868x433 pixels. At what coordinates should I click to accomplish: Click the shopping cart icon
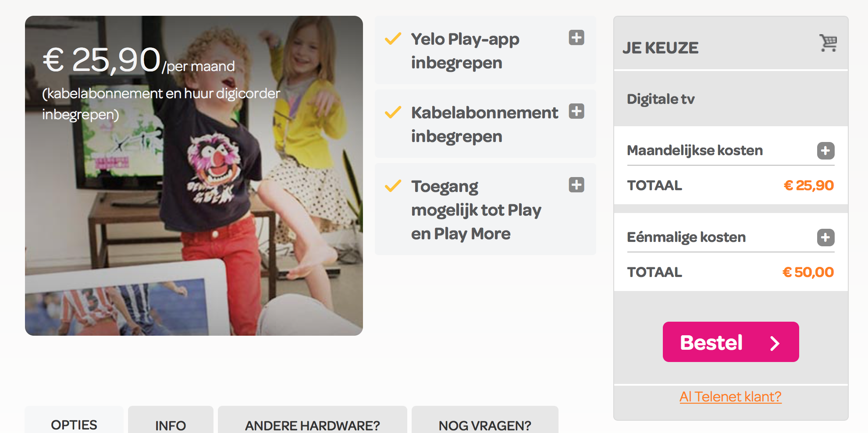point(828,43)
